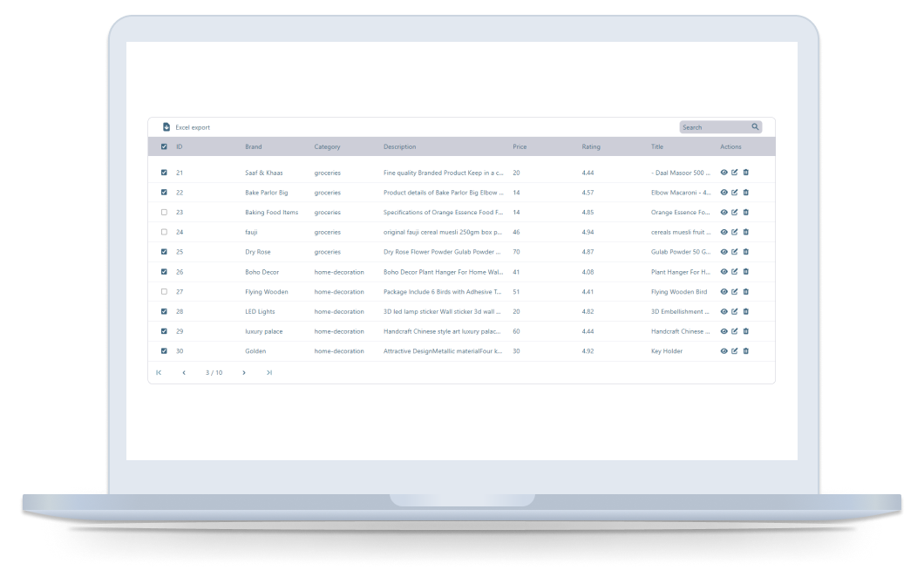This screenshot has width=924, height=577.
Task: Toggle the select-all checkbox in header
Action: (x=164, y=146)
